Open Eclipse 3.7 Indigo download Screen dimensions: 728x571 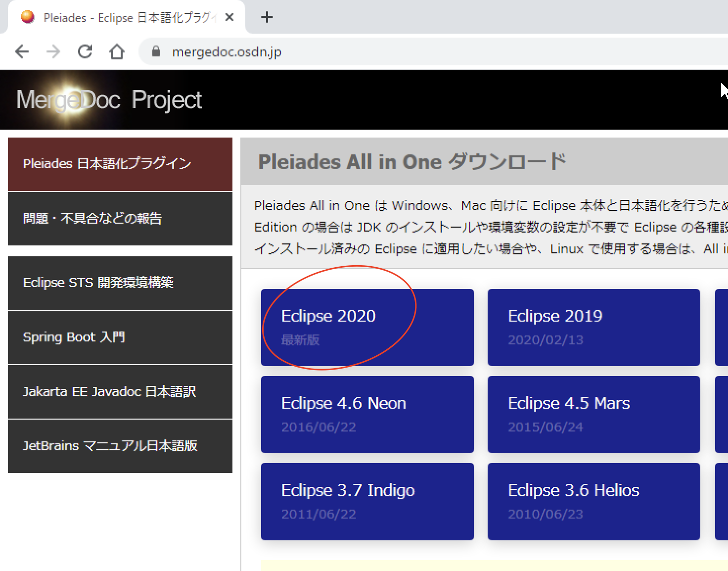click(x=367, y=501)
